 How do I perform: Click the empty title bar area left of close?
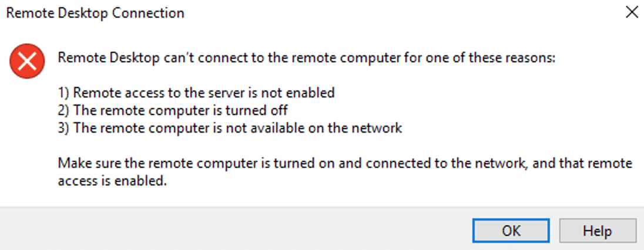click(402, 13)
